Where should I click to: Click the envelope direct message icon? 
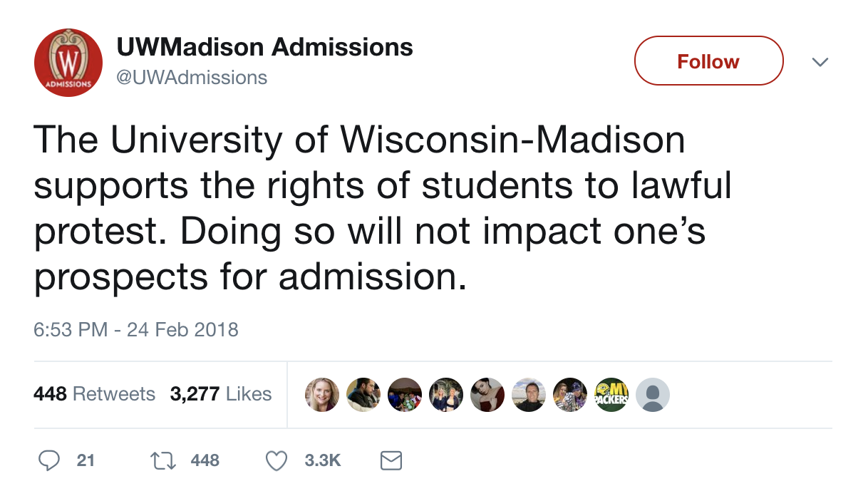click(391, 461)
